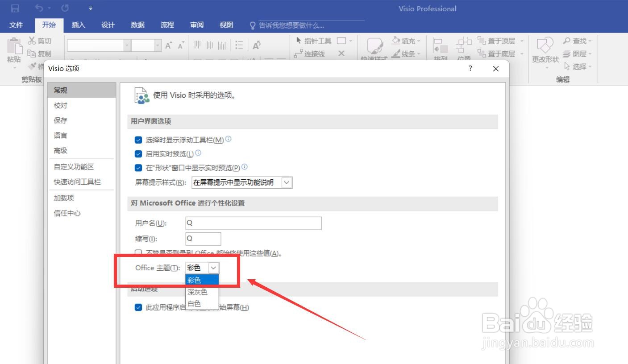Click the Bring to Front icon
The width and height of the screenshot is (628, 364).
pyautogui.click(x=482, y=41)
